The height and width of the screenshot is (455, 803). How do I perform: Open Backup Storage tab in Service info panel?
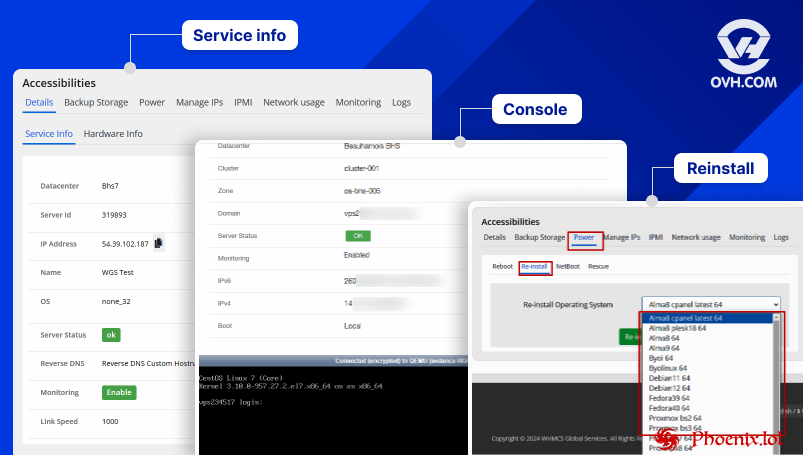(x=96, y=102)
